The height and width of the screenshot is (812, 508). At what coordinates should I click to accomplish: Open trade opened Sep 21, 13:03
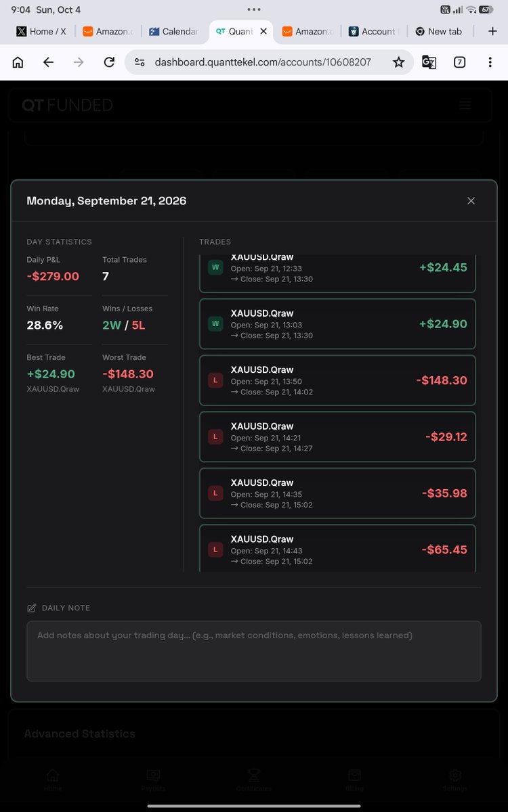tap(337, 324)
